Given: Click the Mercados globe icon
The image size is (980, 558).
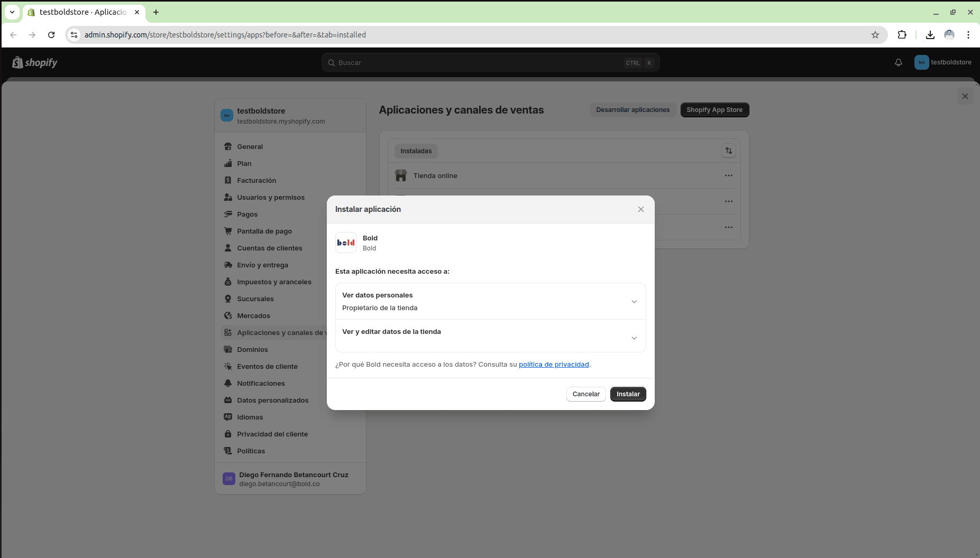Looking at the screenshot, I should click(228, 316).
